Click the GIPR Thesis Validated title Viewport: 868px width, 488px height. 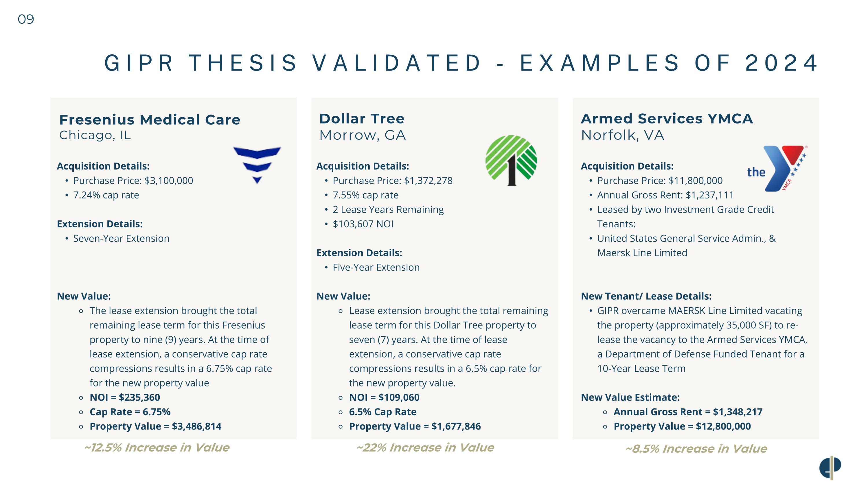461,63
